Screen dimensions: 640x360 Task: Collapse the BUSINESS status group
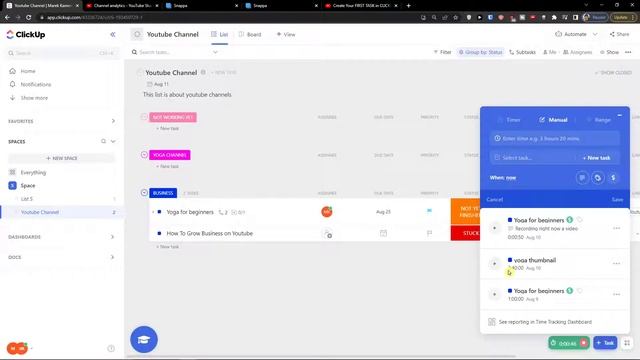(144, 193)
